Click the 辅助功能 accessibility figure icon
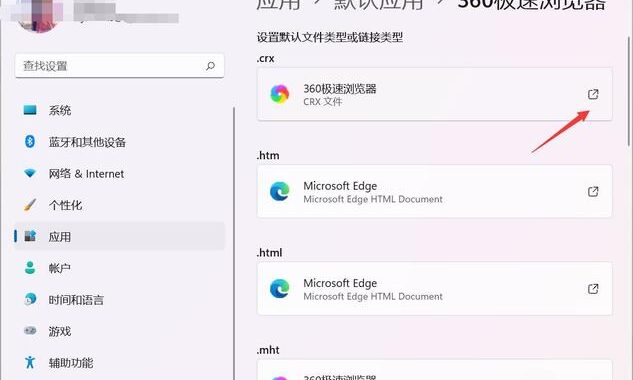The image size is (633, 380). tap(30, 362)
